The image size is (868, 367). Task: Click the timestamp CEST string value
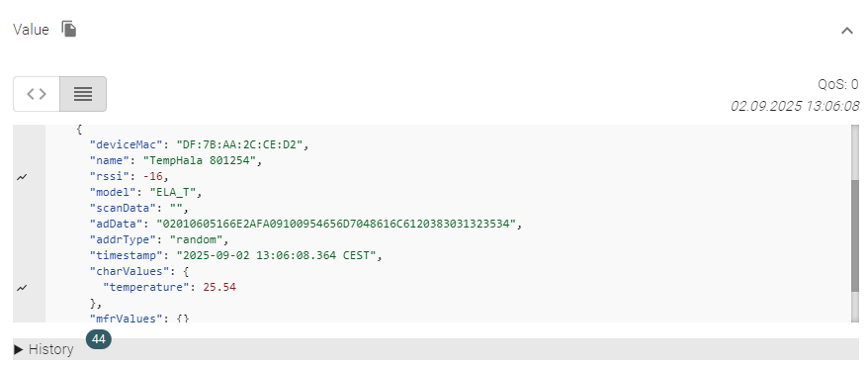pos(276,256)
